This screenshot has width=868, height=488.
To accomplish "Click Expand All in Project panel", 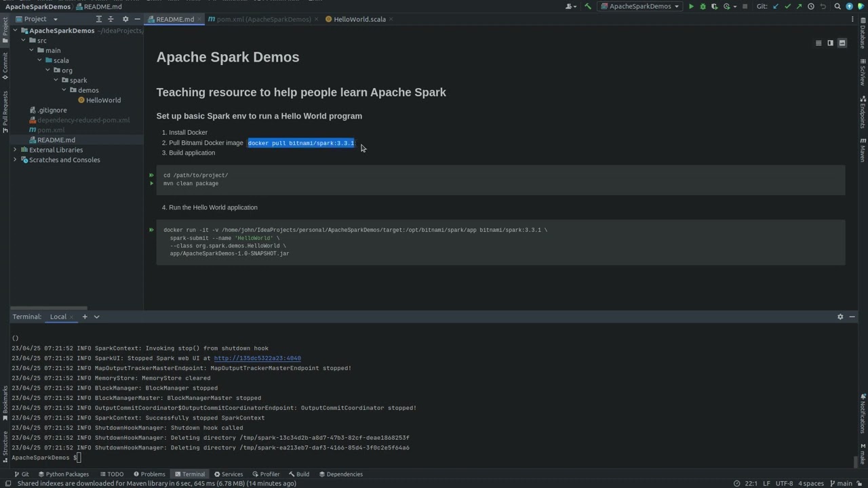I will pyautogui.click(x=99, y=19).
